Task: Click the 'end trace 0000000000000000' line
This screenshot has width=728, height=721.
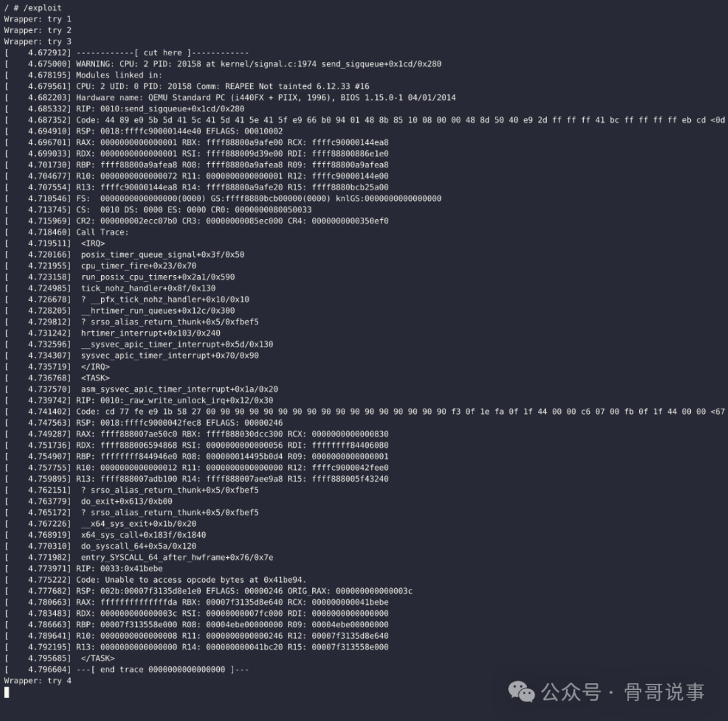Action: pos(127,670)
